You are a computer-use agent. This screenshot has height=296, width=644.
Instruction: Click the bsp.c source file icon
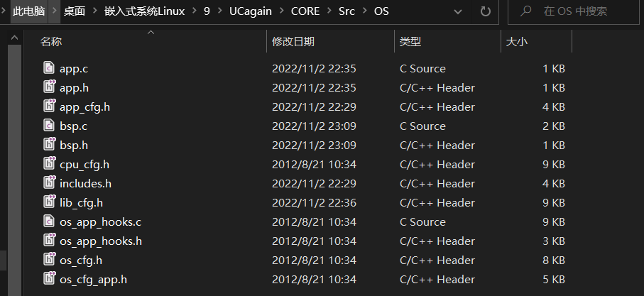pyautogui.click(x=49, y=126)
